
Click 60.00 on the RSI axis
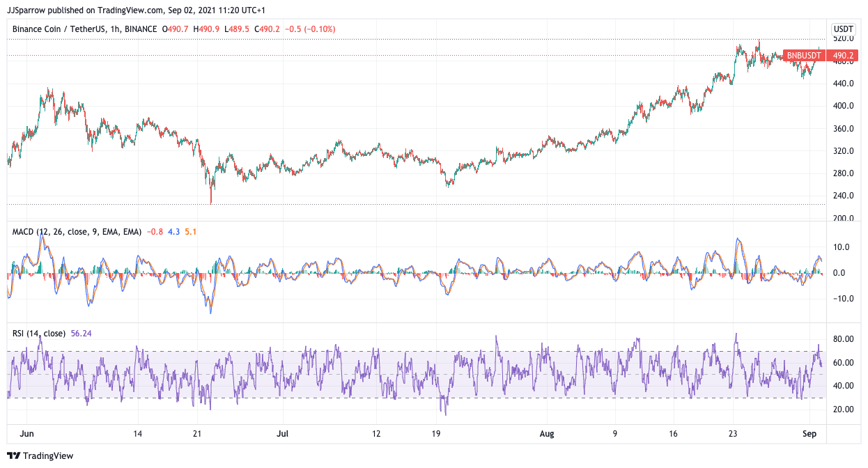[x=844, y=363]
